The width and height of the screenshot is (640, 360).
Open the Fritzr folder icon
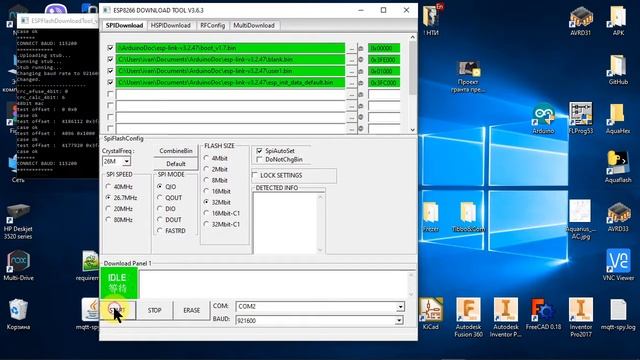click(x=431, y=216)
